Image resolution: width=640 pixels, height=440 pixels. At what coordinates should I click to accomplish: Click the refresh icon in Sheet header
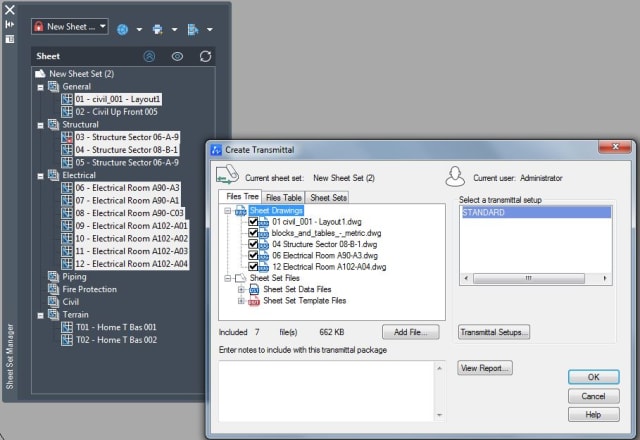(205, 56)
